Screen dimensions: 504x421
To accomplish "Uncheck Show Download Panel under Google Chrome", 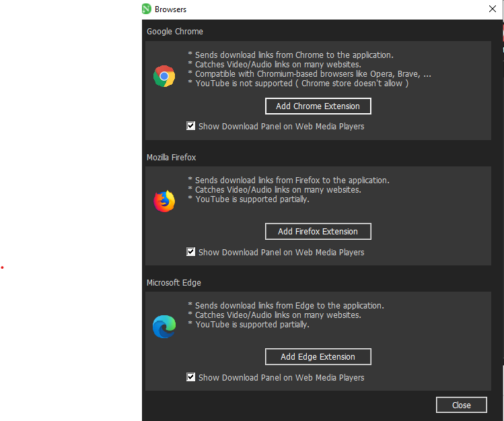I will [190, 126].
